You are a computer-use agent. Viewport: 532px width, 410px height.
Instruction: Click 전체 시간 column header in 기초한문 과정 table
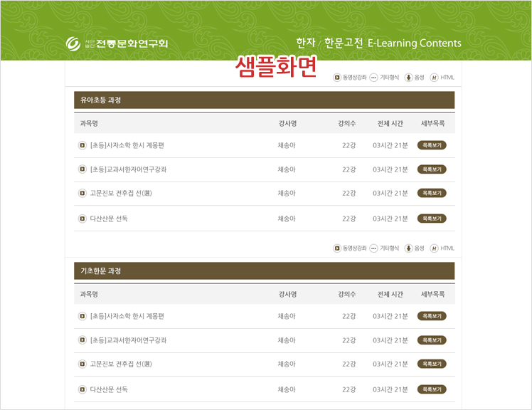390,295
